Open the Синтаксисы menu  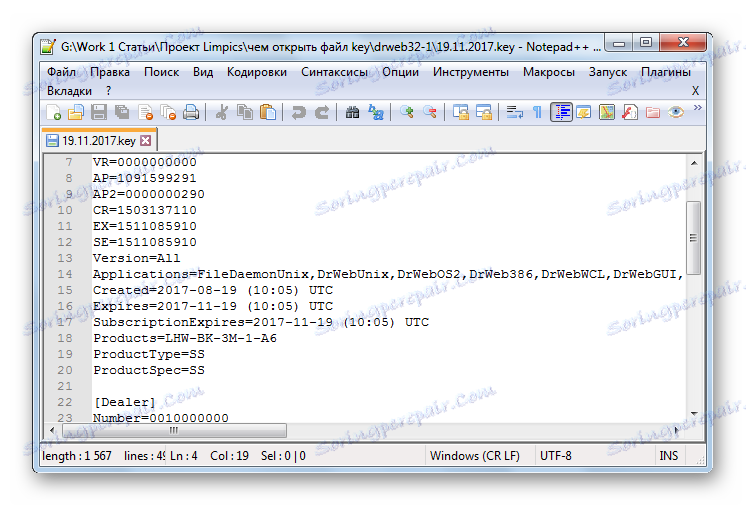tap(334, 72)
